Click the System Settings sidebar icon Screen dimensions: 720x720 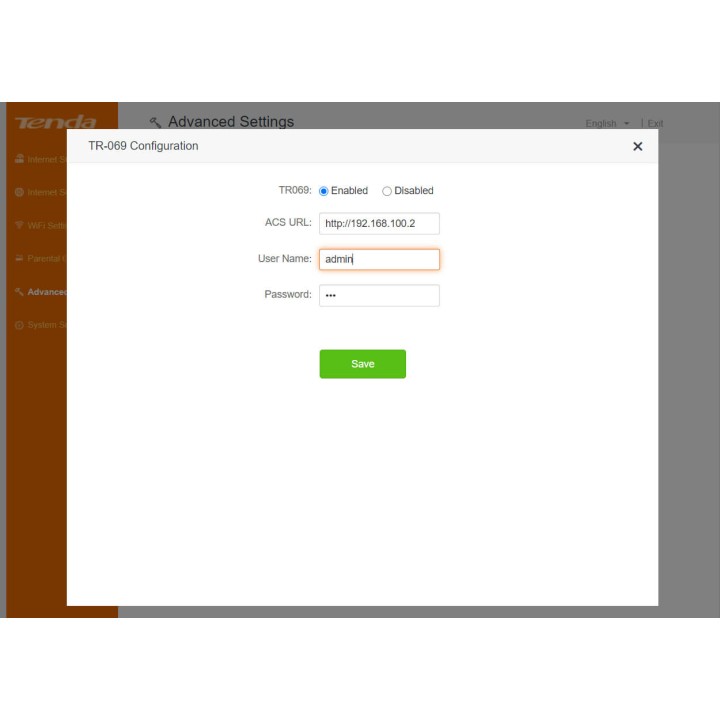click(x=19, y=325)
